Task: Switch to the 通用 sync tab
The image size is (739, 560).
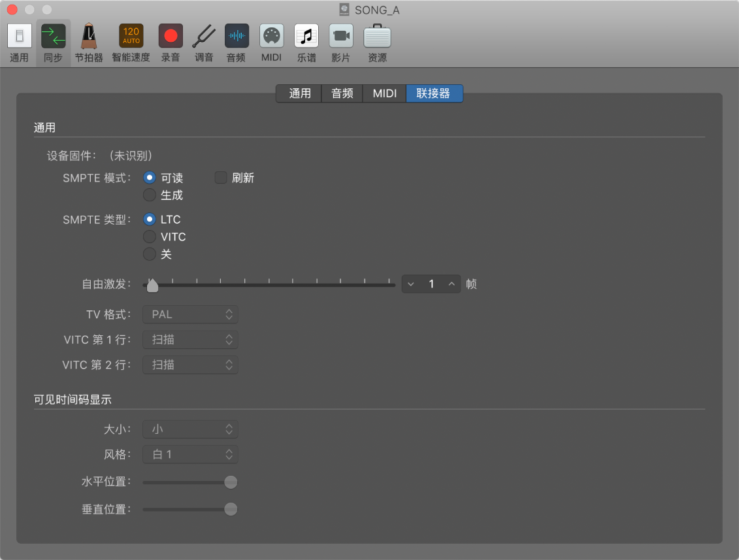Action: click(300, 93)
